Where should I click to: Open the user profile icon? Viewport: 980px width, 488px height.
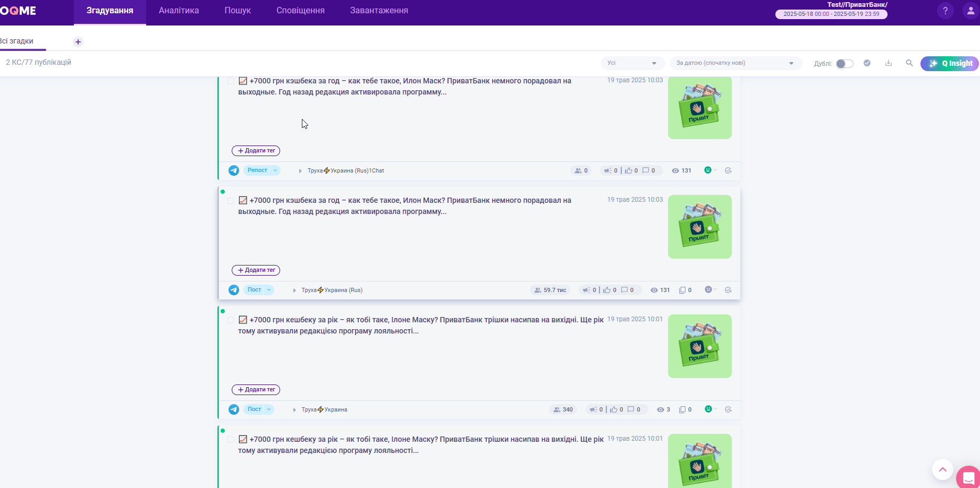pyautogui.click(x=970, y=11)
